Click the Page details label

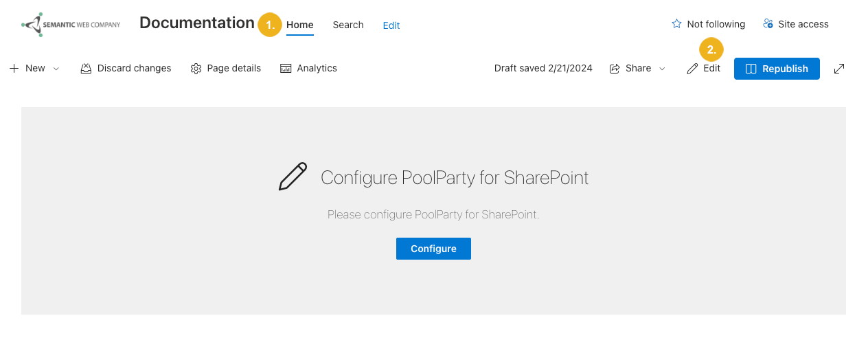tap(234, 68)
